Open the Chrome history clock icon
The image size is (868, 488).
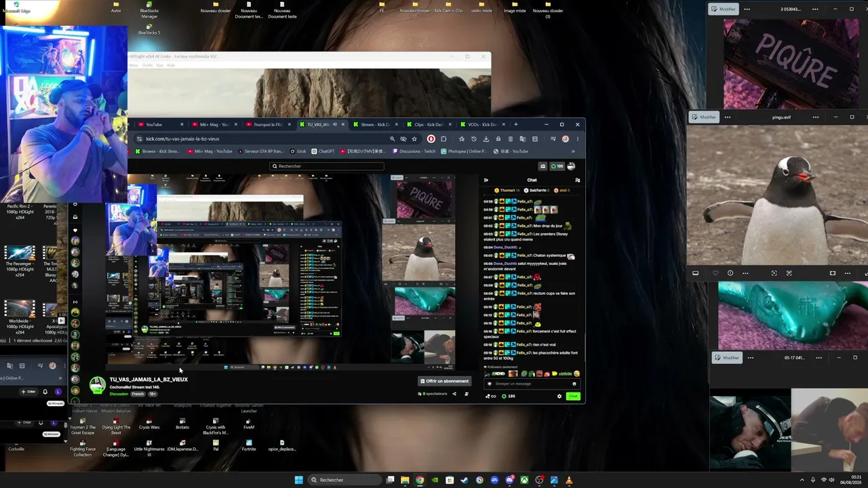pos(473,139)
